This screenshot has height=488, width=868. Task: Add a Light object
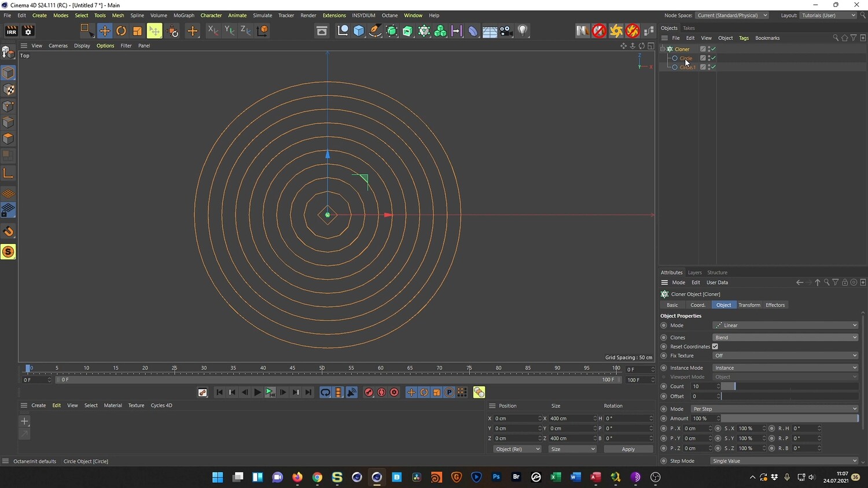click(523, 31)
